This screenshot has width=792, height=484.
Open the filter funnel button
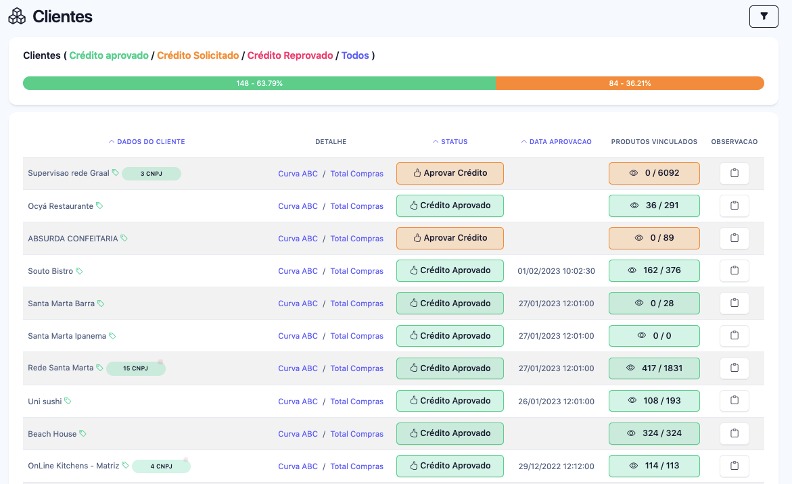(x=763, y=16)
